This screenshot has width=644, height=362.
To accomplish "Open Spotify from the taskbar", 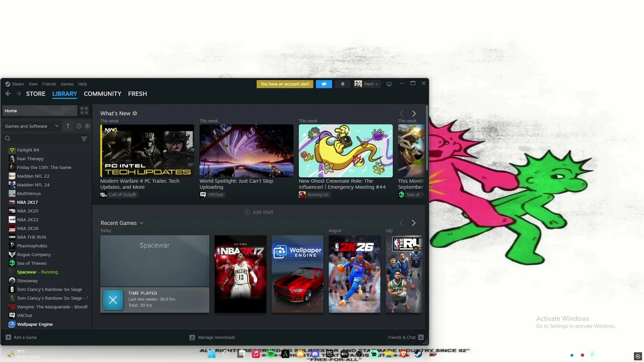I will click(x=271, y=354).
